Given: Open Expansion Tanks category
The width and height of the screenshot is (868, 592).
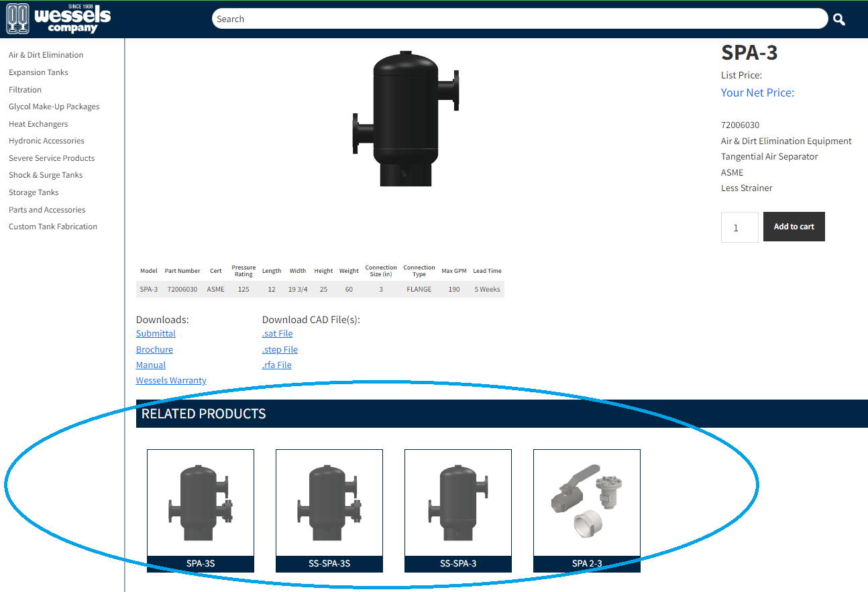Looking at the screenshot, I should tap(38, 72).
